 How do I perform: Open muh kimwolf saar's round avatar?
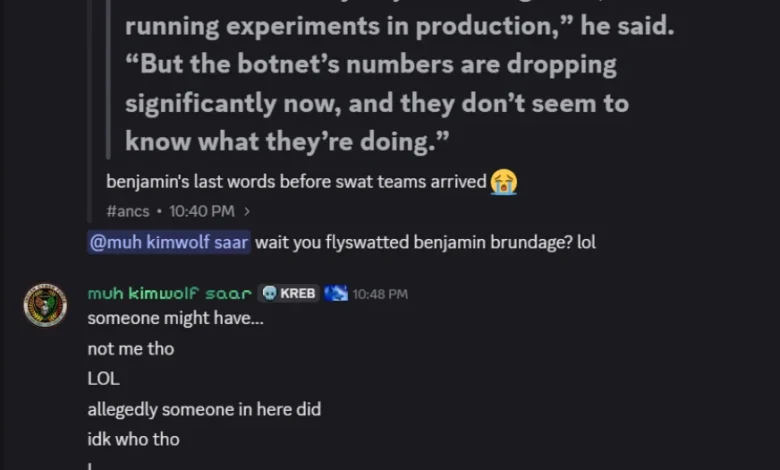point(45,304)
